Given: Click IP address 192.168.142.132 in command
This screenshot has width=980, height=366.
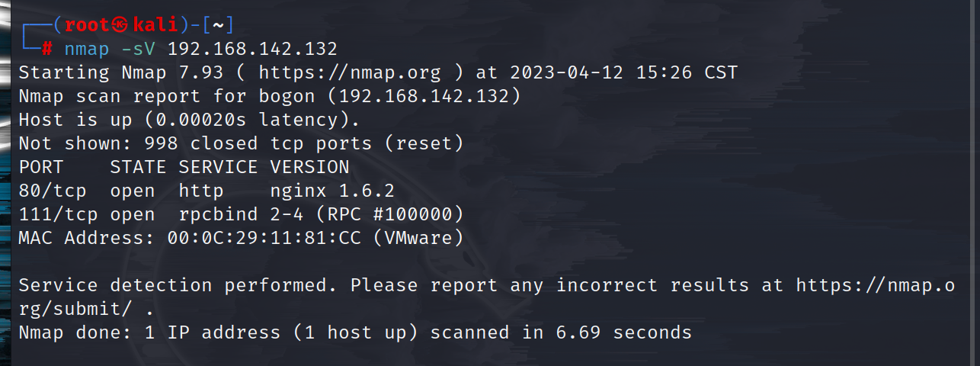Looking at the screenshot, I should coord(252,49).
